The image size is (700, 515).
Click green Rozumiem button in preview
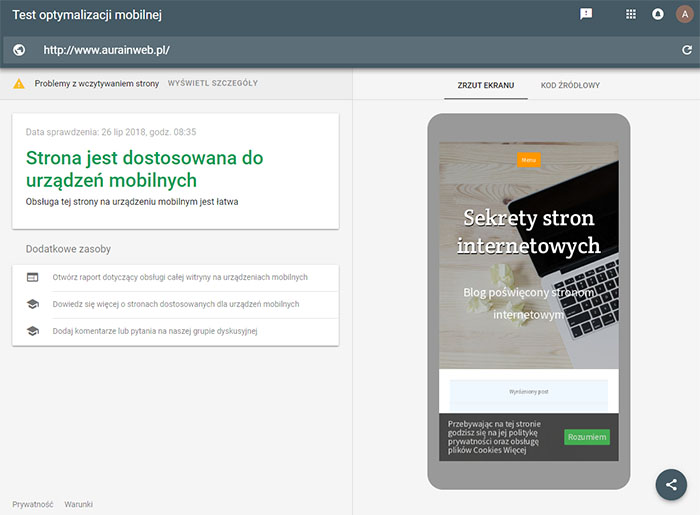(587, 437)
